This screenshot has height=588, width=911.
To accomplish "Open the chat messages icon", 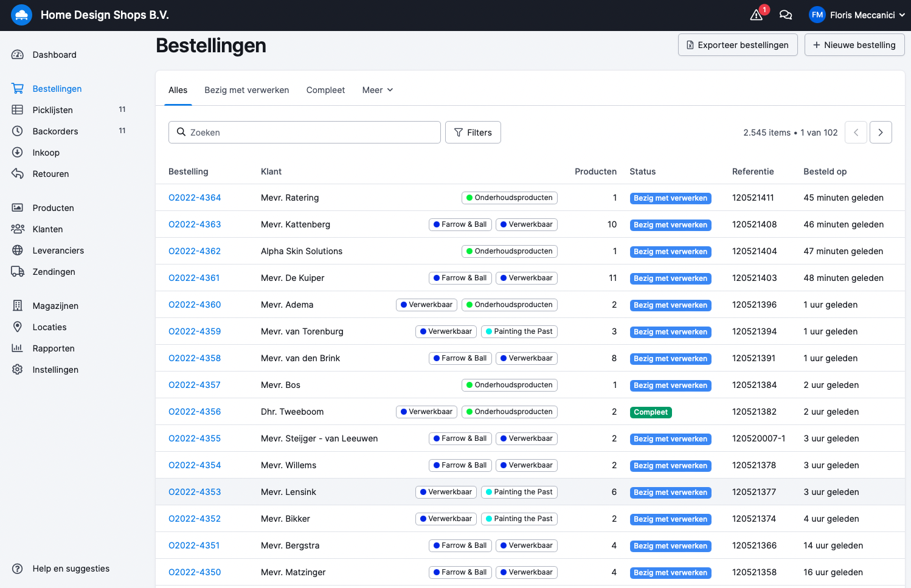I will point(786,15).
